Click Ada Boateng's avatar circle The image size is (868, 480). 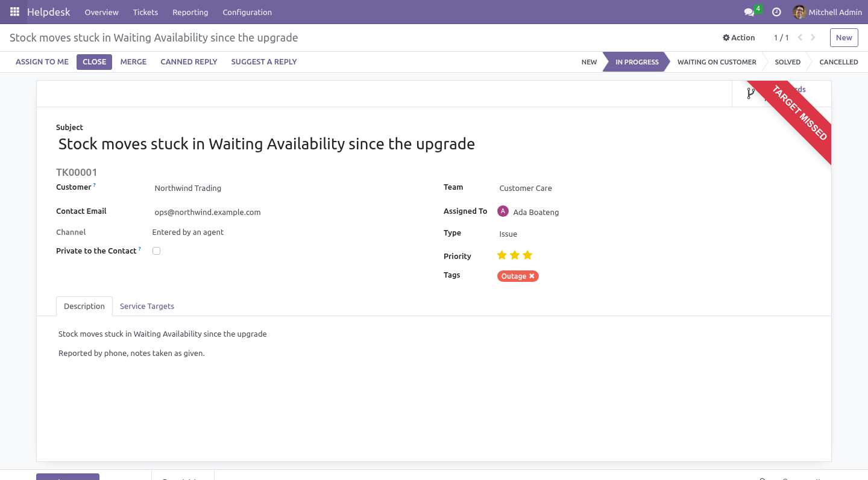pyautogui.click(x=503, y=211)
